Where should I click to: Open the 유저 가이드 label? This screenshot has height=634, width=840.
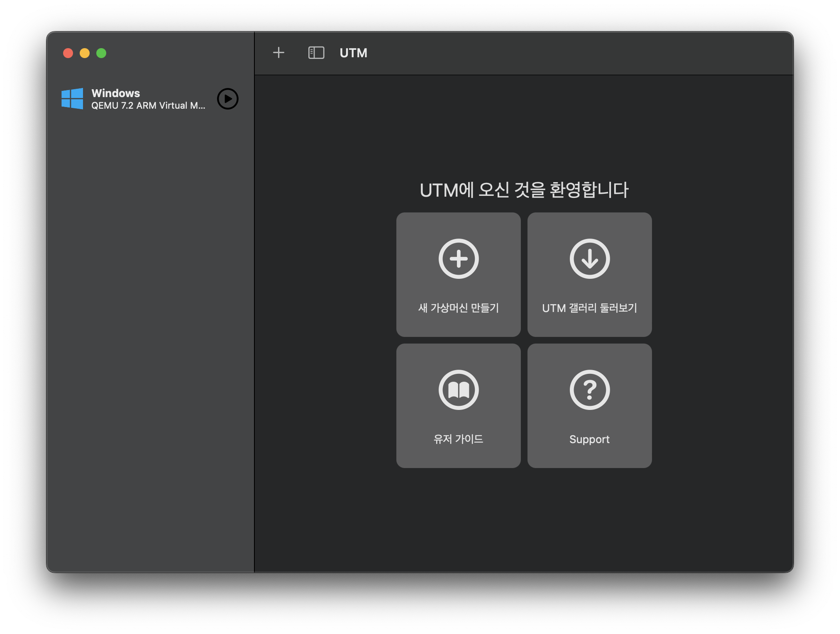459,439
